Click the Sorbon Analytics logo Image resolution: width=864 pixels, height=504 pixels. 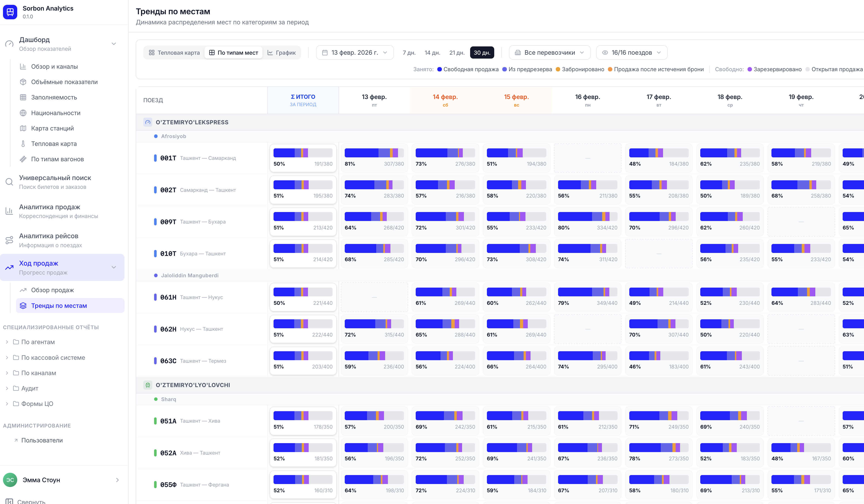tap(10, 12)
